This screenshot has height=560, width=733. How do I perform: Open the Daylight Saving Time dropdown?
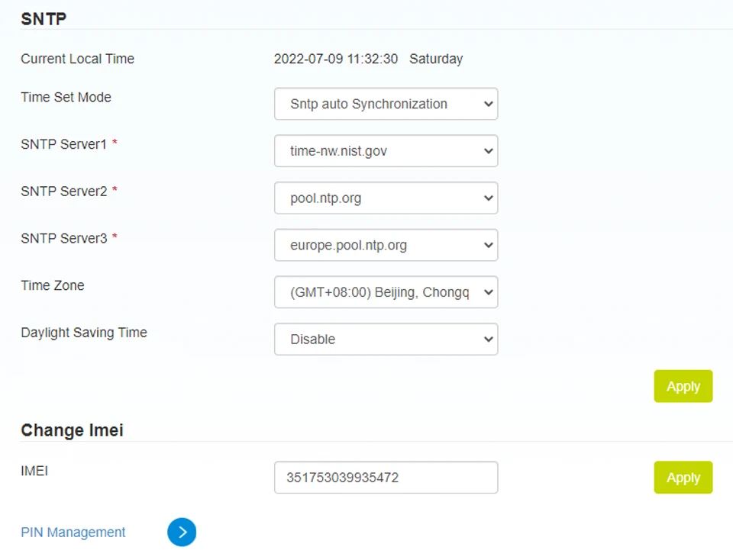386,339
